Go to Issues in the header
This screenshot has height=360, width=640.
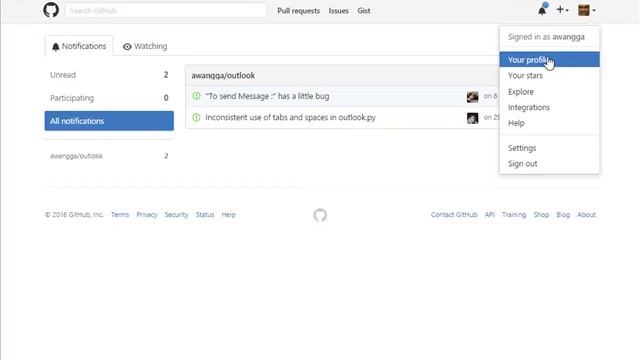click(338, 11)
